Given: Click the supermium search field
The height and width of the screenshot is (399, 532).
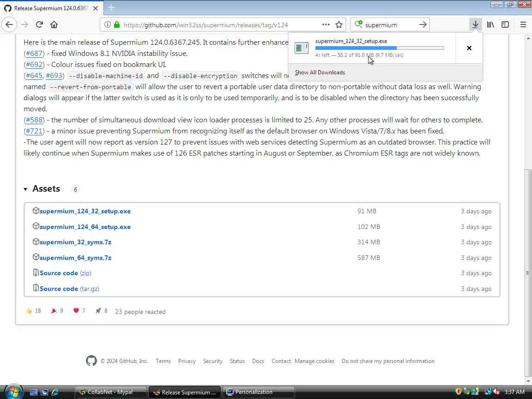Looking at the screenshot, I should [x=389, y=25].
